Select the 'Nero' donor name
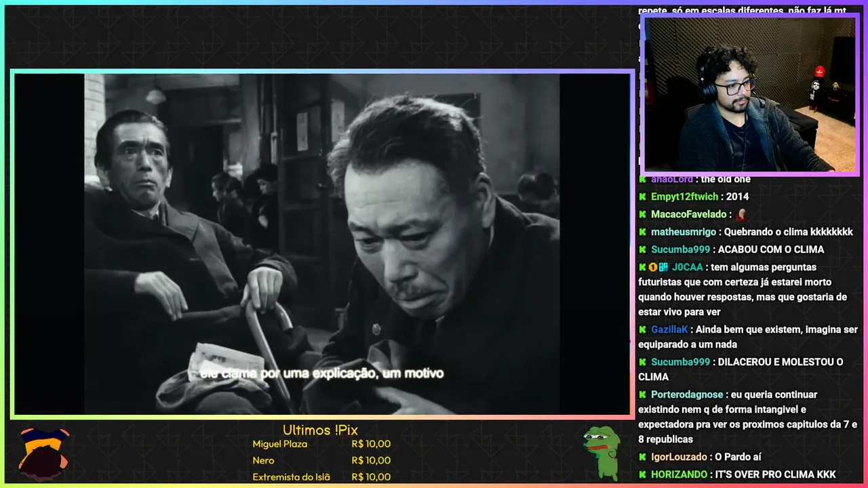The height and width of the screenshot is (488, 868). coord(263,460)
